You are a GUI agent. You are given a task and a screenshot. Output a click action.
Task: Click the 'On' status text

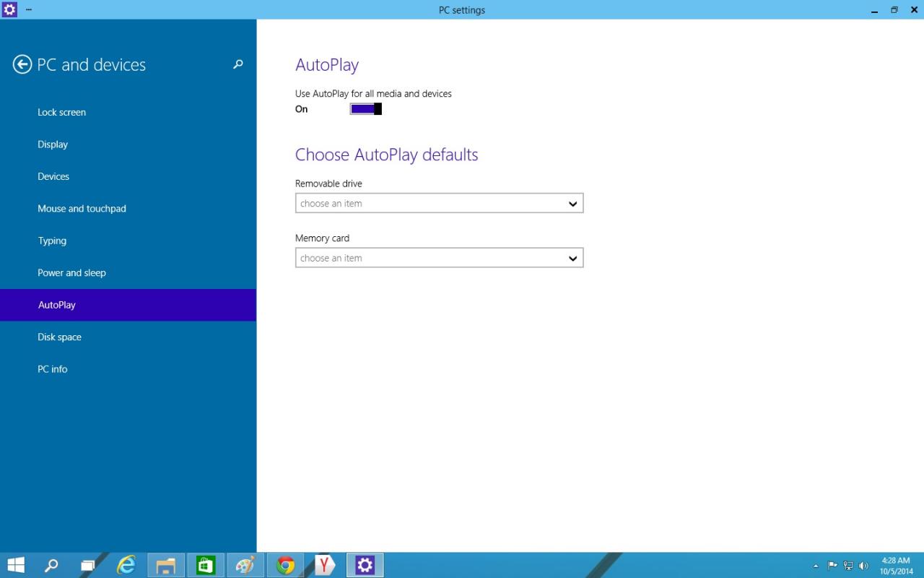coord(301,109)
